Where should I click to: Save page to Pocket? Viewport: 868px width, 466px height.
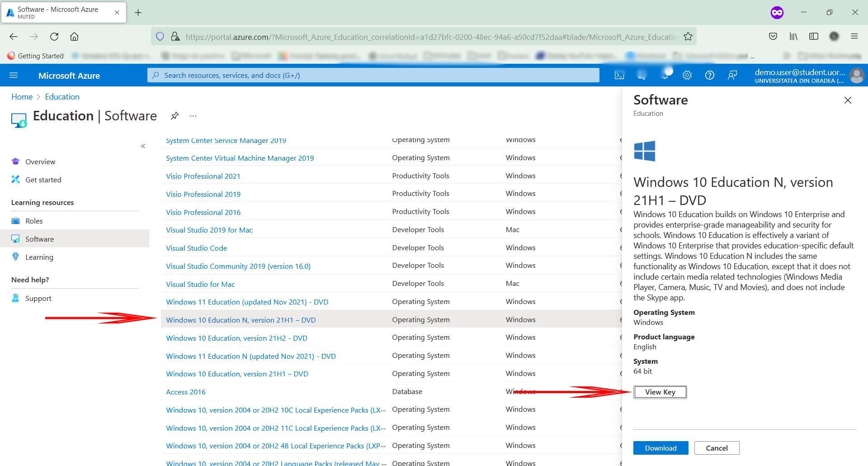tap(773, 37)
